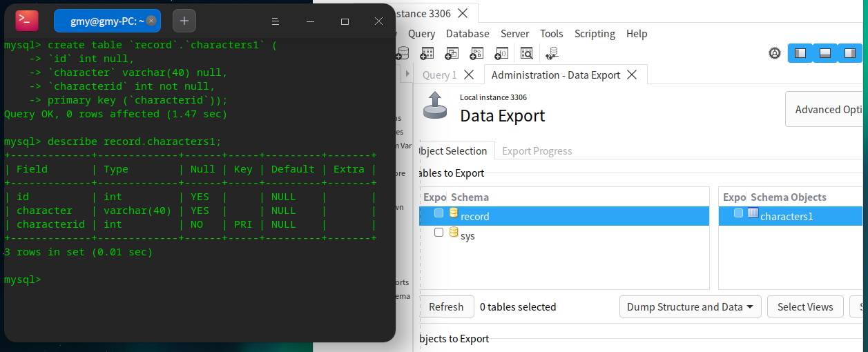
Task: Toggle right sidebar panel visibility
Action: pos(849,53)
